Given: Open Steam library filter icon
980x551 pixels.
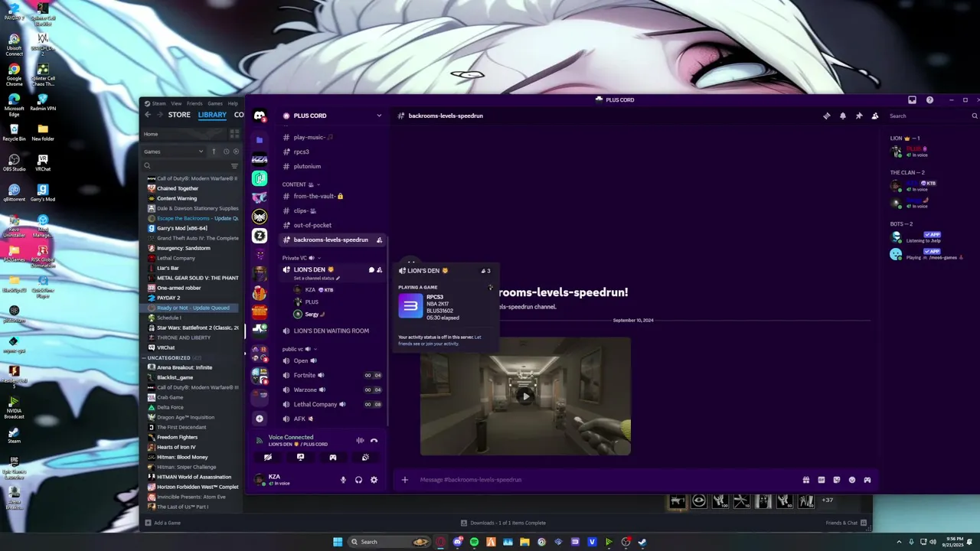Looking at the screenshot, I should point(234,165).
